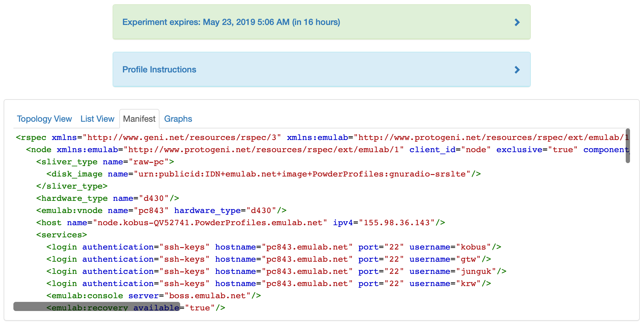Click the sliver_type name="raw-pc" line
The image size is (644, 325).
pos(105,162)
